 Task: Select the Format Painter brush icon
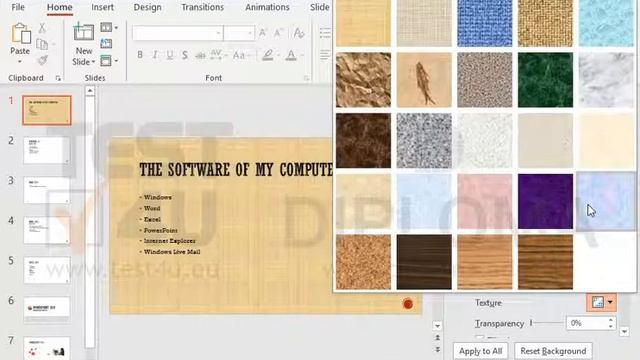(42, 60)
